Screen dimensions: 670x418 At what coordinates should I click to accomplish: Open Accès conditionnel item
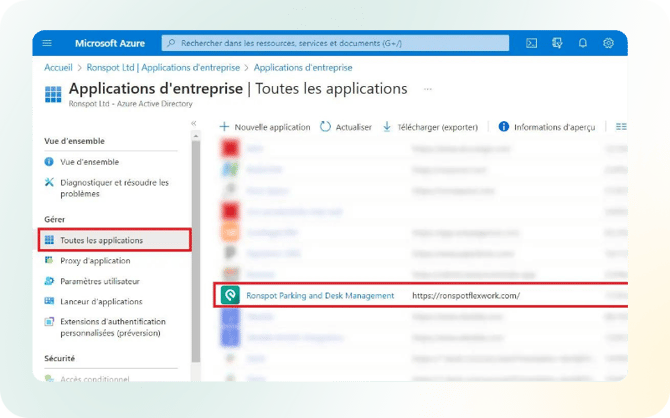[94, 379]
